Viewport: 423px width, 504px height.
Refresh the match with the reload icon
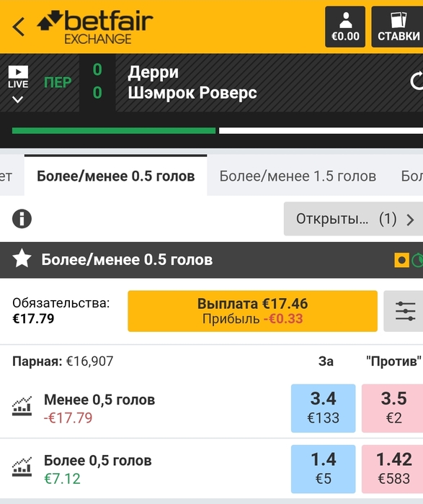click(417, 81)
